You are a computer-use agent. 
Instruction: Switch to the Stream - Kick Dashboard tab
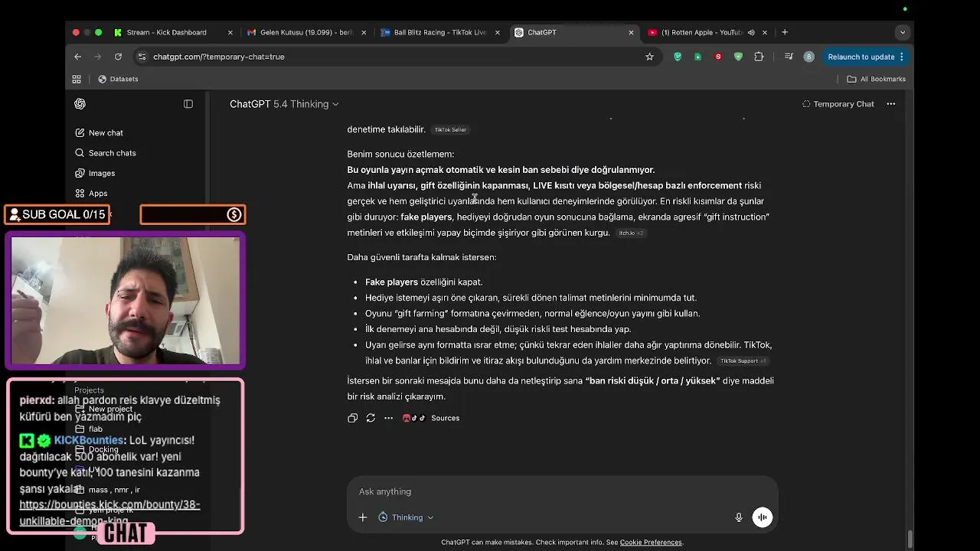click(x=166, y=32)
